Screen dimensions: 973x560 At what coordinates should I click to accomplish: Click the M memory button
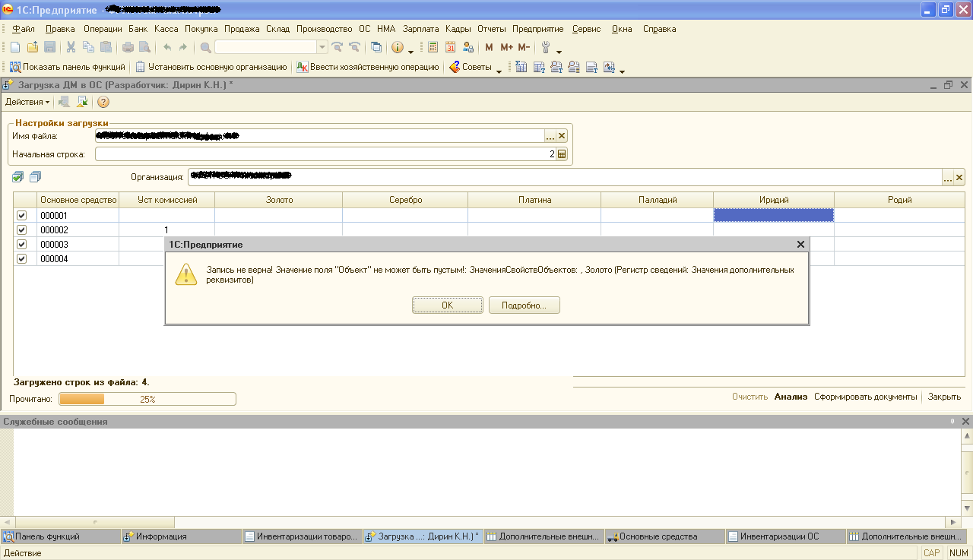point(489,47)
